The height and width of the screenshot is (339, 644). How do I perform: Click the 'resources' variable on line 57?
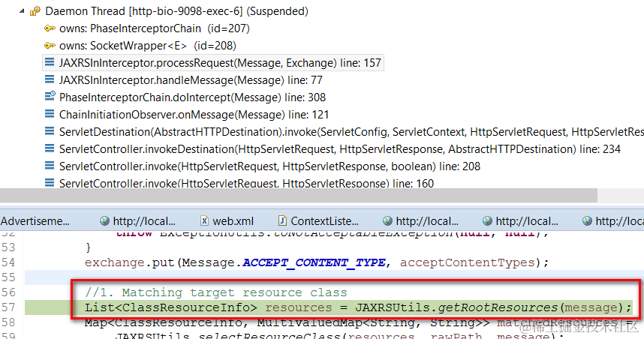(x=299, y=307)
